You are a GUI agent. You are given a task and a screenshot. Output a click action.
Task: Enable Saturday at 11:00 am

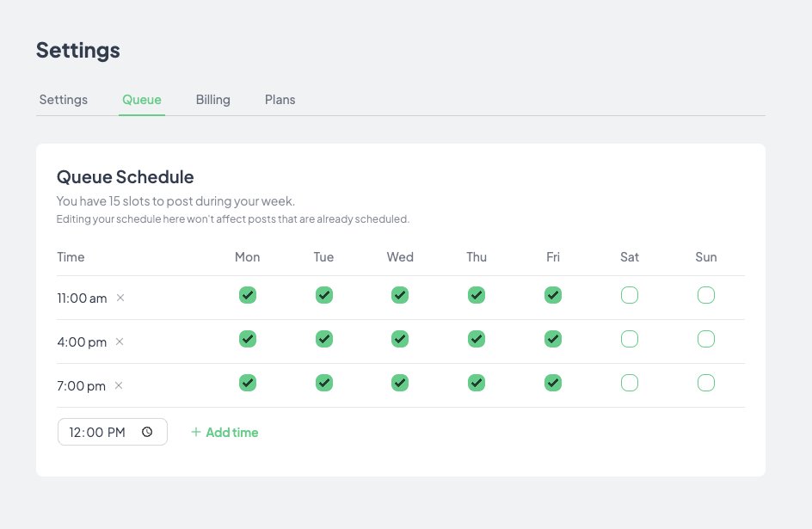coord(630,295)
